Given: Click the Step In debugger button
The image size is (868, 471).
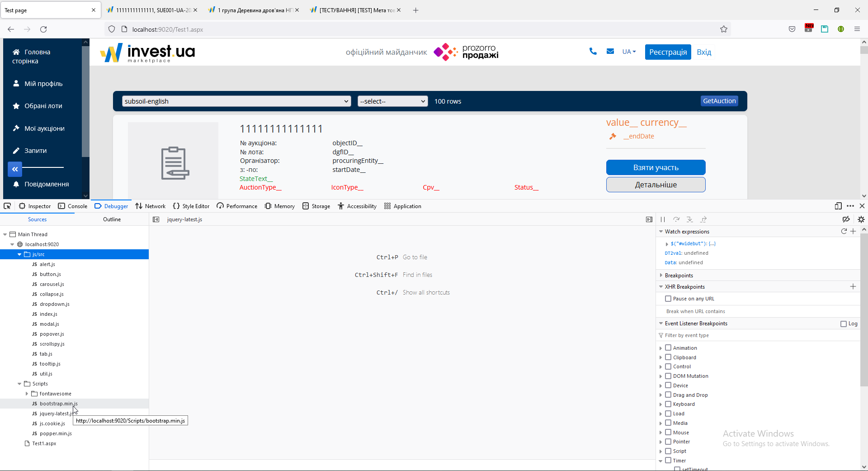Looking at the screenshot, I should [690, 219].
